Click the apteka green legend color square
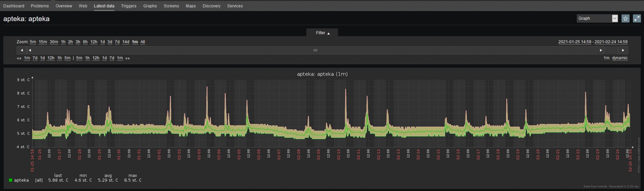 click(x=10, y=180)
